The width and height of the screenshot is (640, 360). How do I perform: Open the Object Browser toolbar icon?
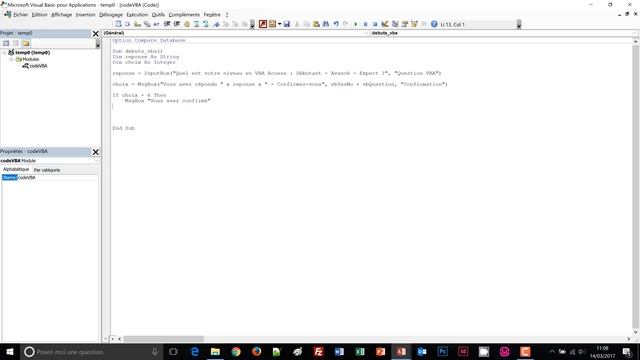tap(414, 24)
